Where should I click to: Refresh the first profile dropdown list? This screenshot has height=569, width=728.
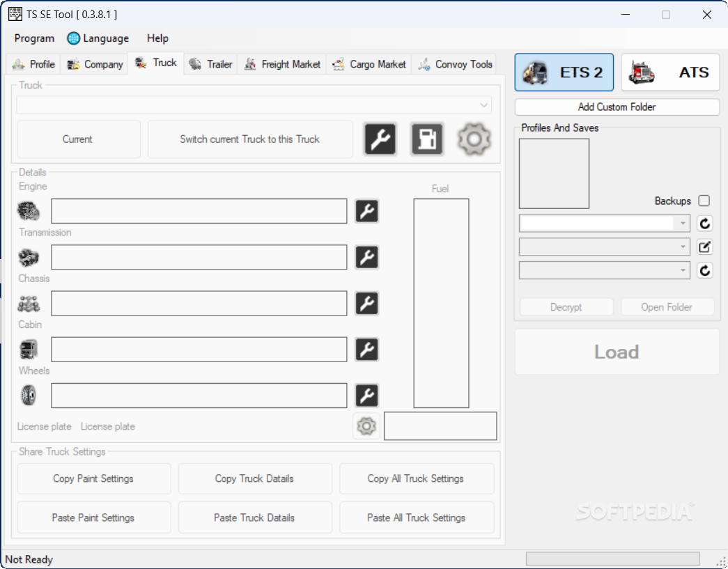click(x=705, y=224)
